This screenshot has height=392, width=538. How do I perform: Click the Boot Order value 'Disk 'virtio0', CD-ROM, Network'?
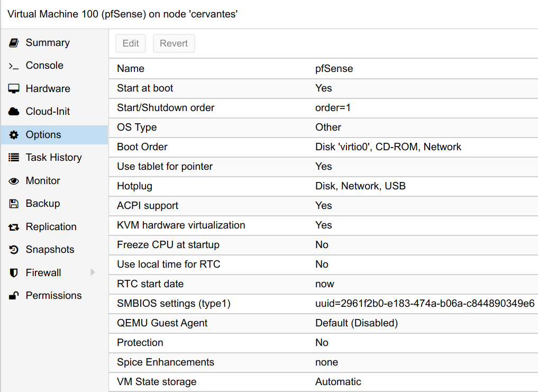point(388,147)
